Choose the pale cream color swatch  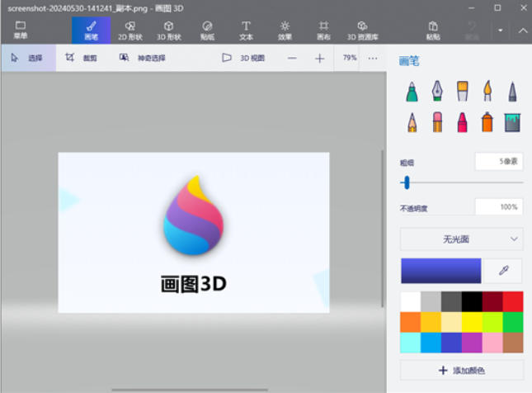(x=451, y=322)
